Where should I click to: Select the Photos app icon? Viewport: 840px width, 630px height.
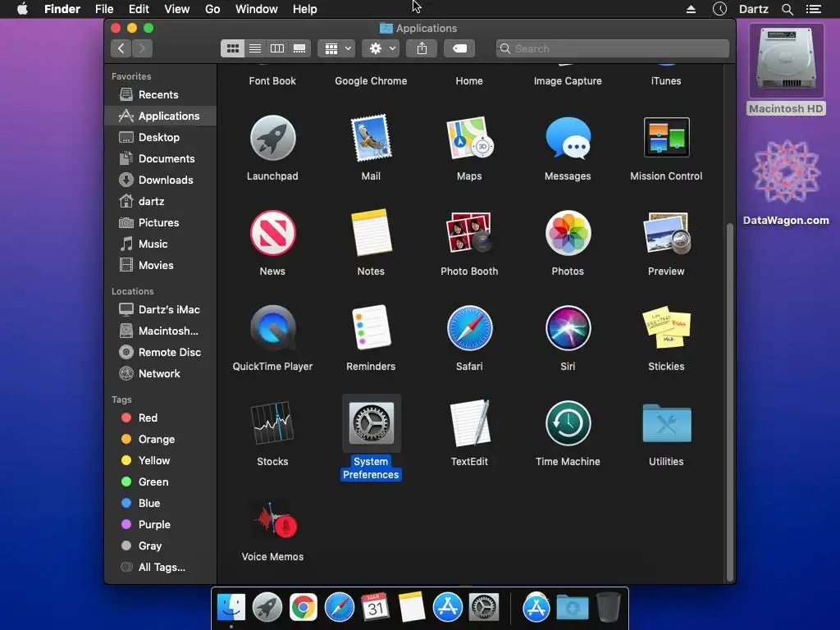pyautogui.click(x=568, y=233)
